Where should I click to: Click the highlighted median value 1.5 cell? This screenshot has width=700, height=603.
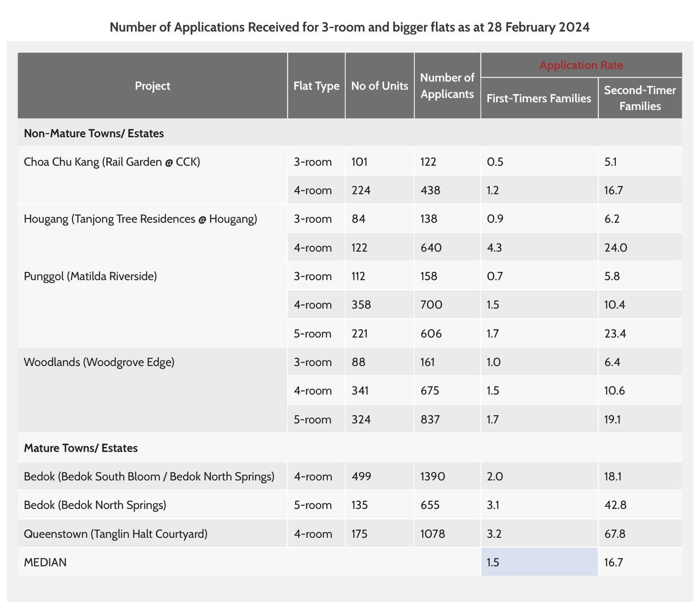494,561
